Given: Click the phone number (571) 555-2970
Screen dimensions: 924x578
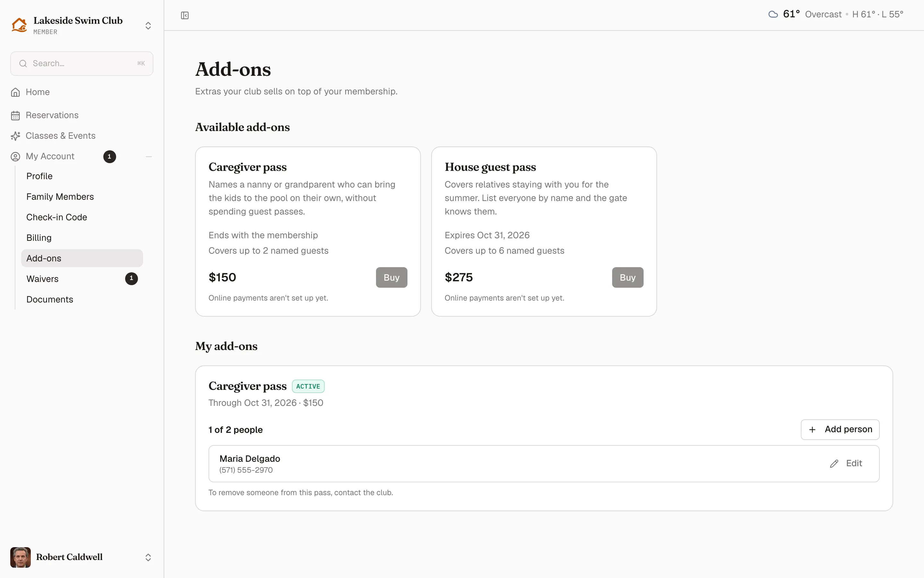Looking at the screenshot, I should [246, 470].
